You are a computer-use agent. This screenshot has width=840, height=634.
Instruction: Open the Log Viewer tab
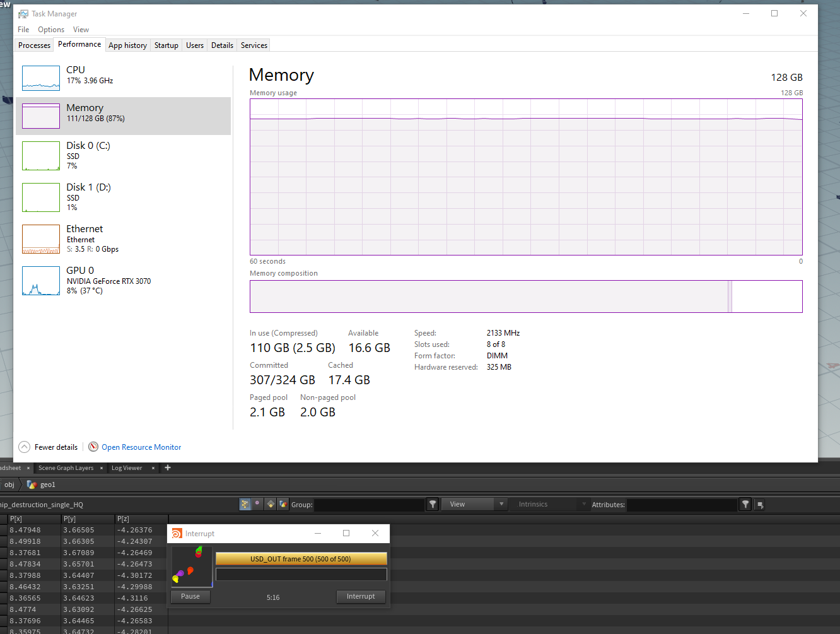click(x=127, y=468)
